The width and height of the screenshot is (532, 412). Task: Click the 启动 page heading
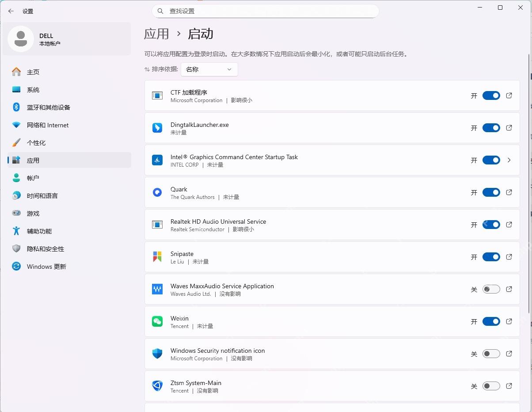tap(201, 34)
